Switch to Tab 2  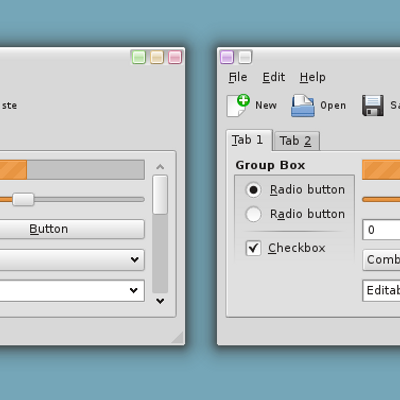pos(296,141)
